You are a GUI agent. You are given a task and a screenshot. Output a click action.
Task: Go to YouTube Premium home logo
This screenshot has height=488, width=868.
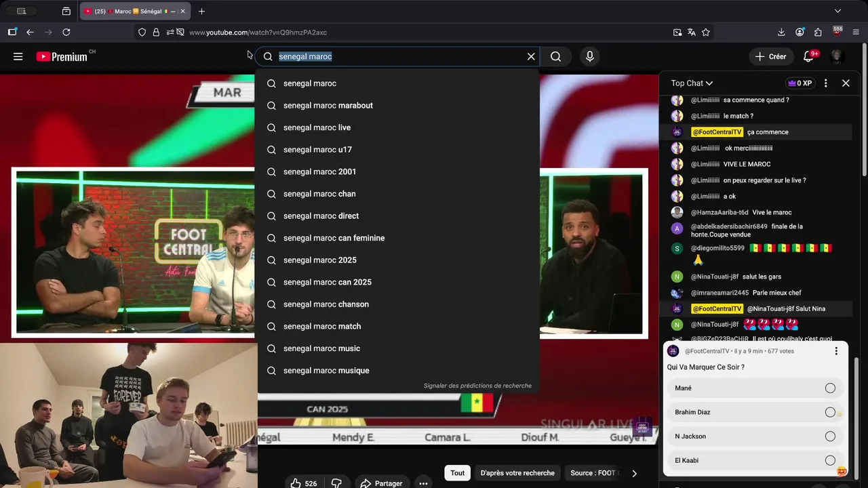pos(62,57)
